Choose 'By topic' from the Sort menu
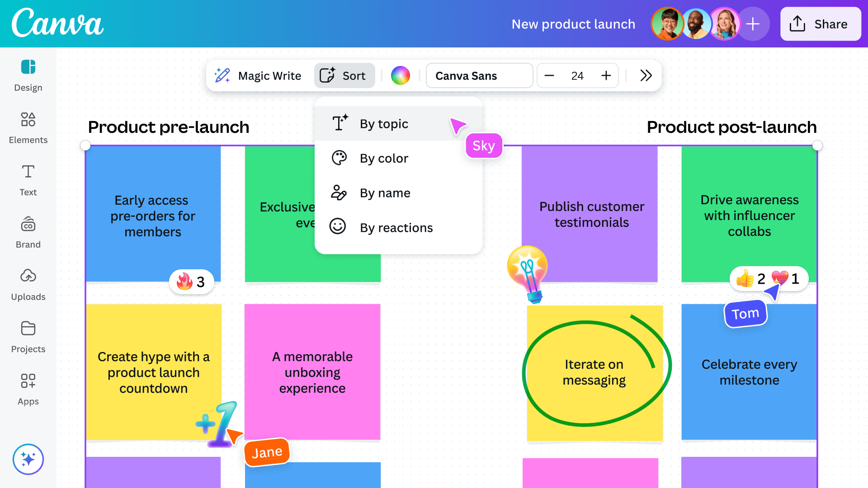 click(383, 123)
